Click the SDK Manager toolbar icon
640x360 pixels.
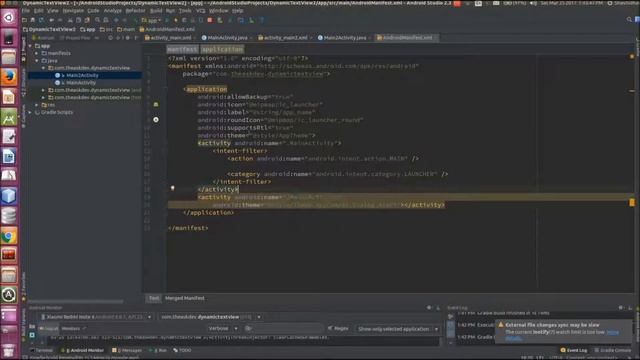[251, 20]
